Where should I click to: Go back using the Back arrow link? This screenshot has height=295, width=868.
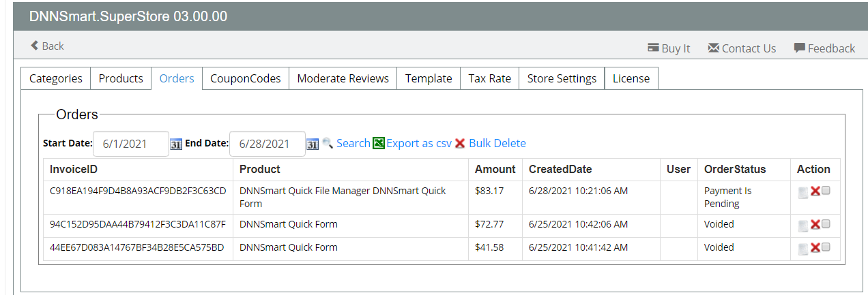(x=47, y=46)
